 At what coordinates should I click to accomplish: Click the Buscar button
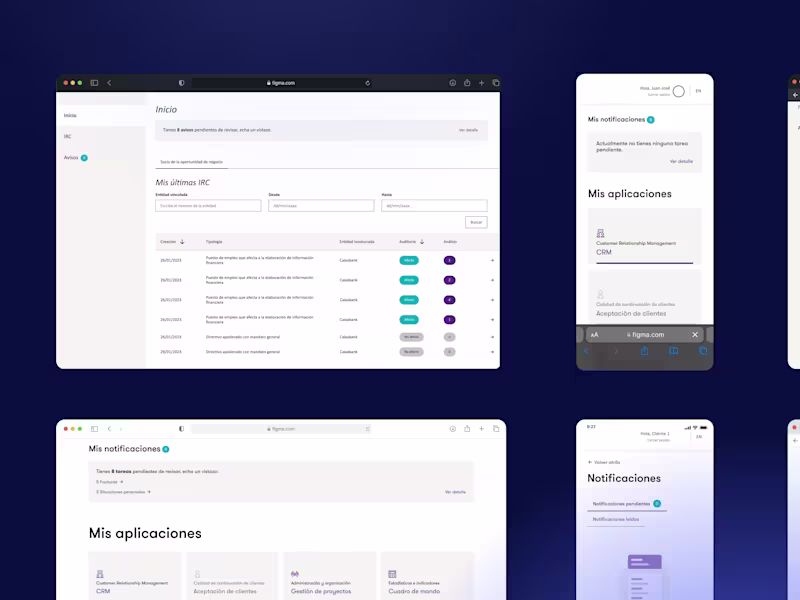(x=476, y=222)
